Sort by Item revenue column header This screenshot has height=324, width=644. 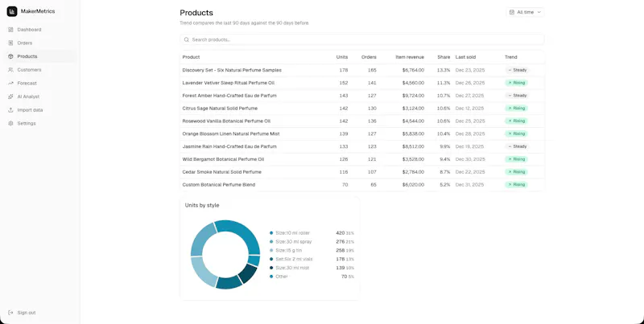410,57
